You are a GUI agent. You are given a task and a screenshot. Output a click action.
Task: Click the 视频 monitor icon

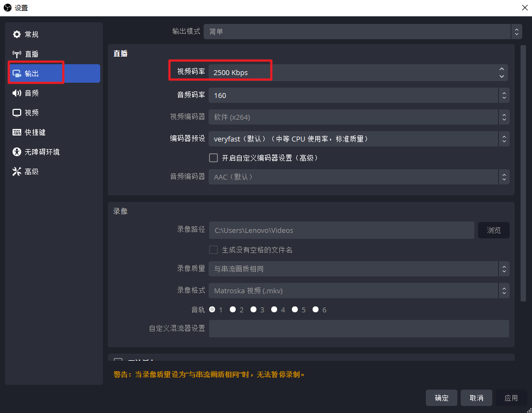click(x=16, y=113)
